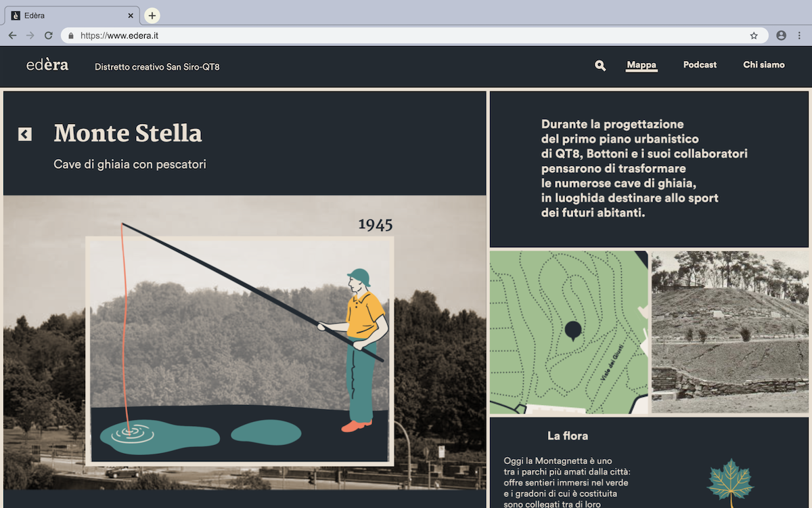Click the padlock site info icon
812x508 pixels.
point(71,35)
